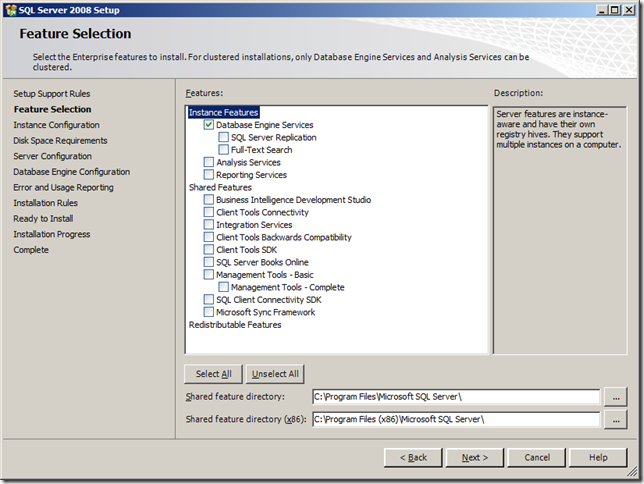Maximize the SQL Server 2008 Setup window
This screenshot has height=484, width=644.
tap(615, 10)
